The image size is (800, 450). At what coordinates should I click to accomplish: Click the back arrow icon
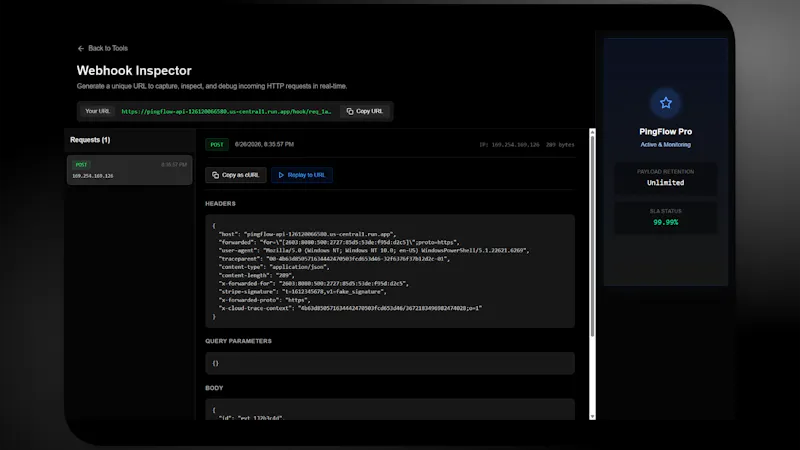click(81, 48)
